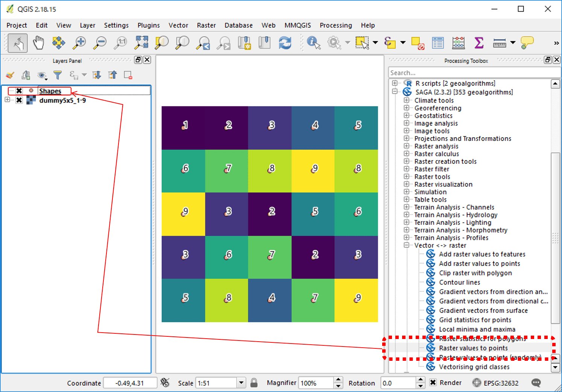The image size is (562, 392).
Task: Increase the Magnifier value with up arrow
Action: (338, 380)
